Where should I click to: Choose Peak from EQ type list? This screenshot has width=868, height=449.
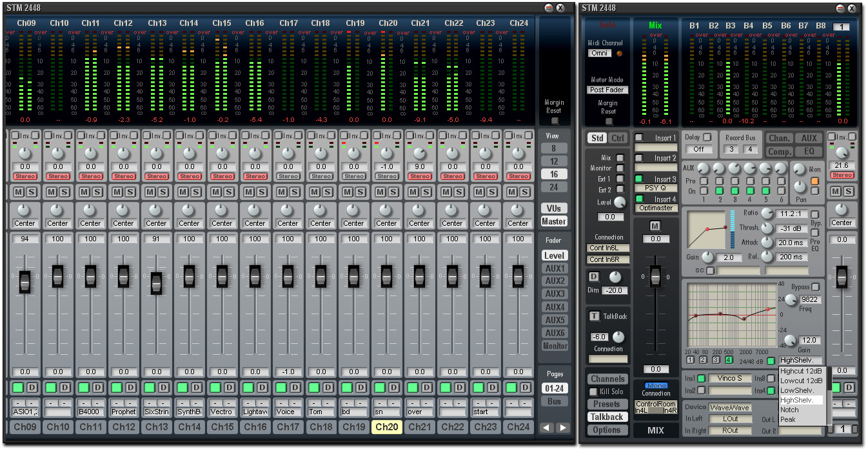coord(801,419)
